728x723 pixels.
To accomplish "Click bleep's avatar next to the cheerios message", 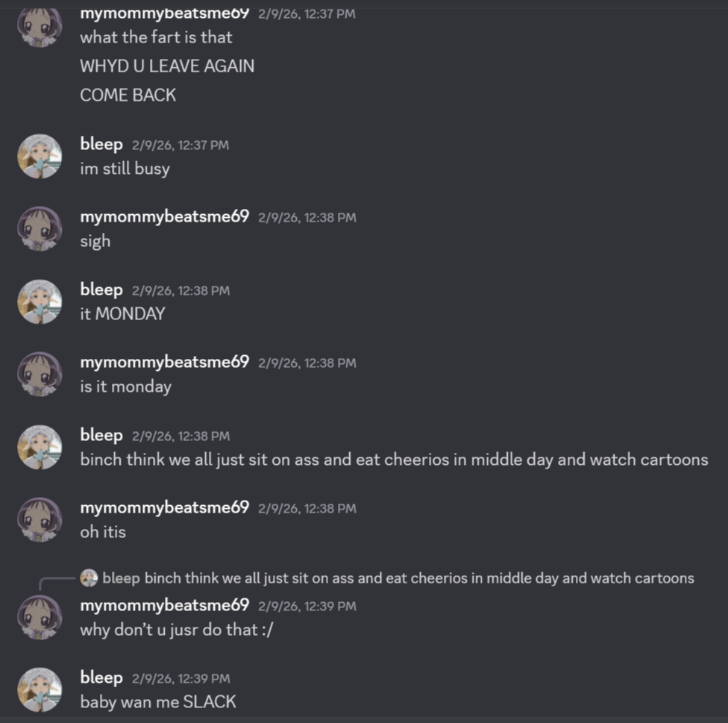I will [40, 447].
